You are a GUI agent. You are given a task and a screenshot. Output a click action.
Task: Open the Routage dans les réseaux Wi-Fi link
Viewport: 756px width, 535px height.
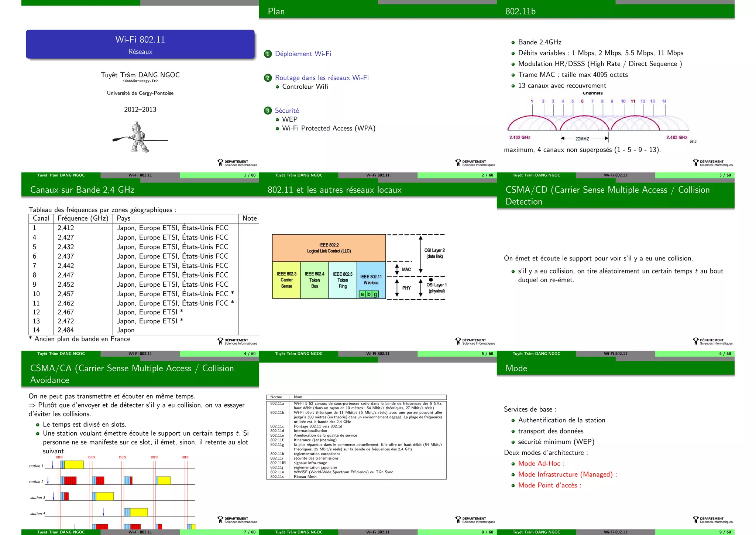pyautogui.click(x=322, y=78)
